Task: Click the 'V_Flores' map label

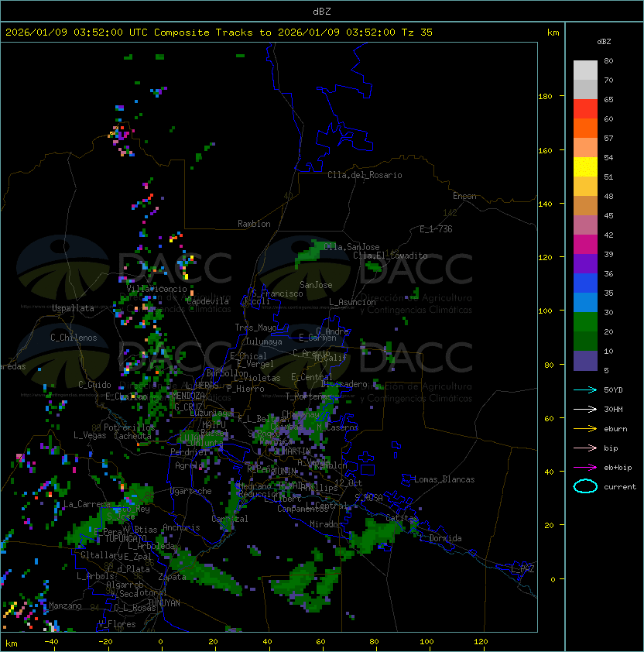Action: point(117,624)
